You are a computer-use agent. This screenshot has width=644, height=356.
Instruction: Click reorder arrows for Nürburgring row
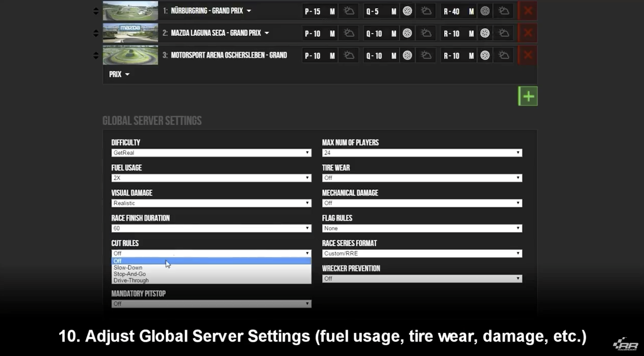(x=96, y=11)
